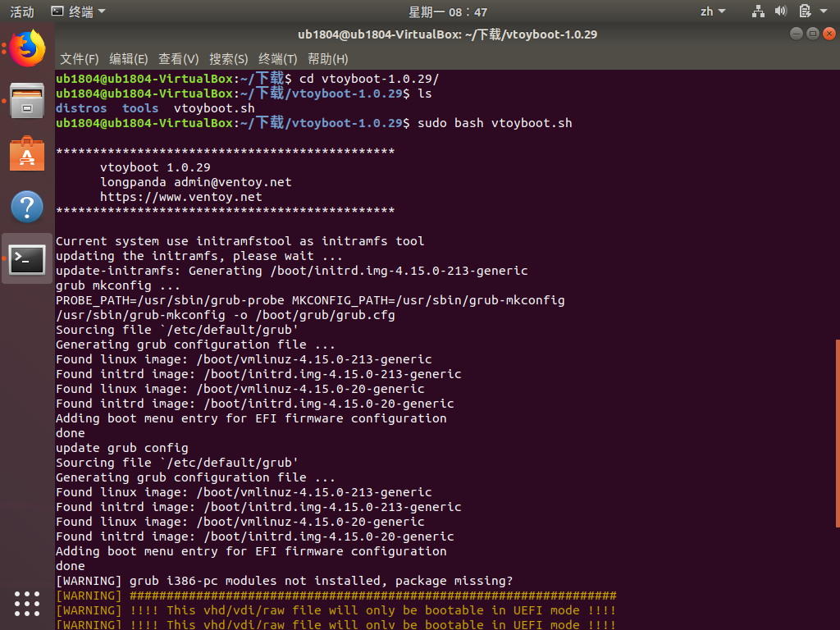Click the 'grub mkconfig ...' line
The width and height of the screenshot is (840, 630).
(118, 285)
